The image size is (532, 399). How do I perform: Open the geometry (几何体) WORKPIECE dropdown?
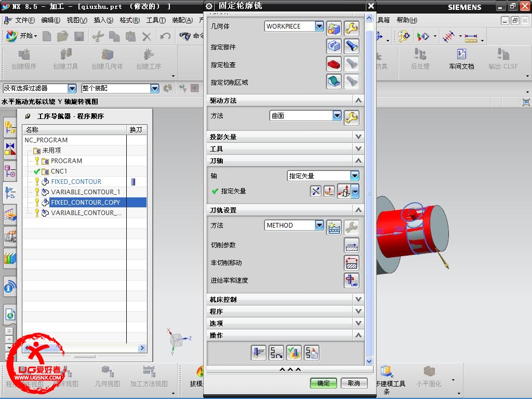[320, 26]
